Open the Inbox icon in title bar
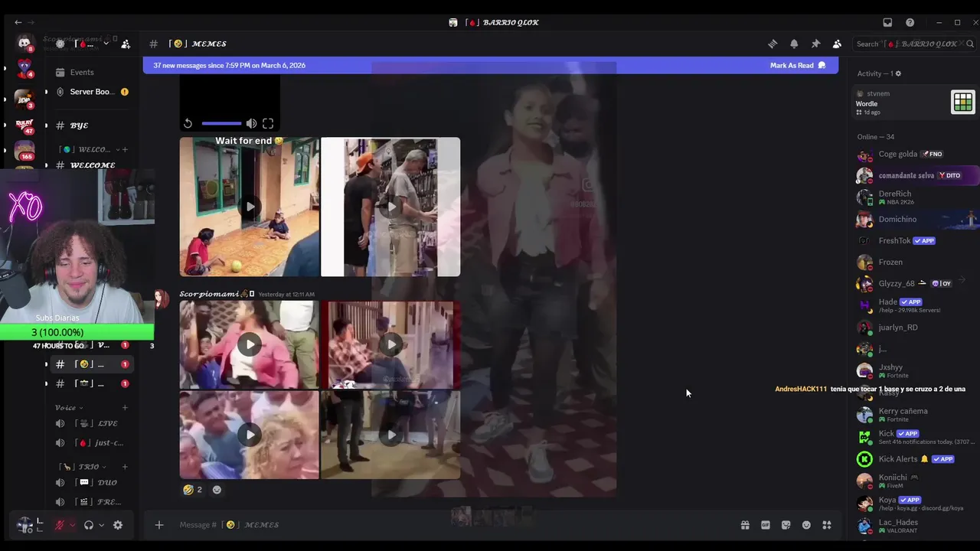 click(887, 22)
